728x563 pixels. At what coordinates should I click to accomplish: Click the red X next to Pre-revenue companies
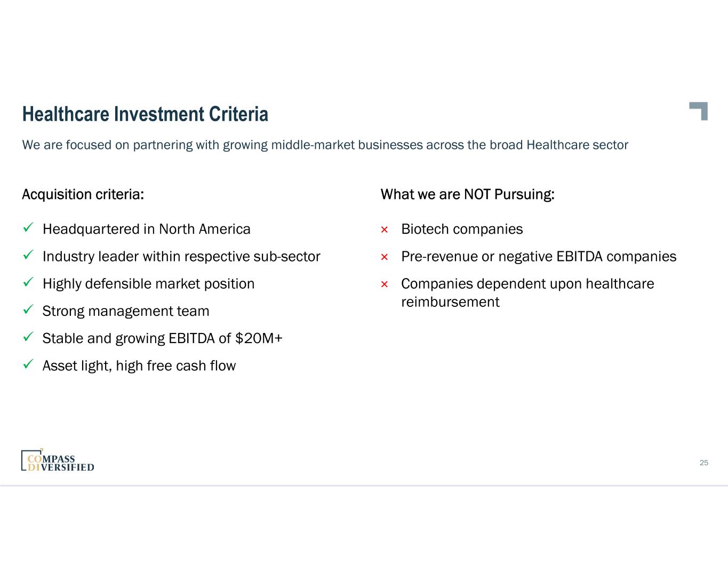(x=384, y=257)
